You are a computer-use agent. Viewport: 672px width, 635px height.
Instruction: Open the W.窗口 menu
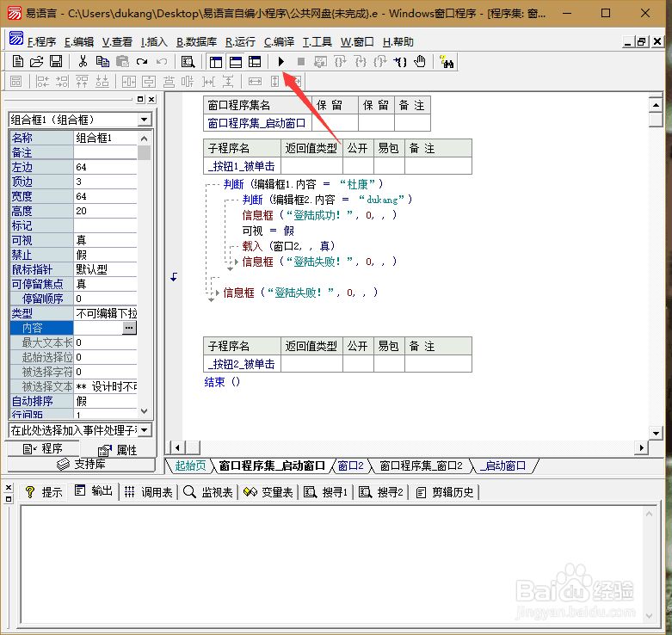pos(357,42)
